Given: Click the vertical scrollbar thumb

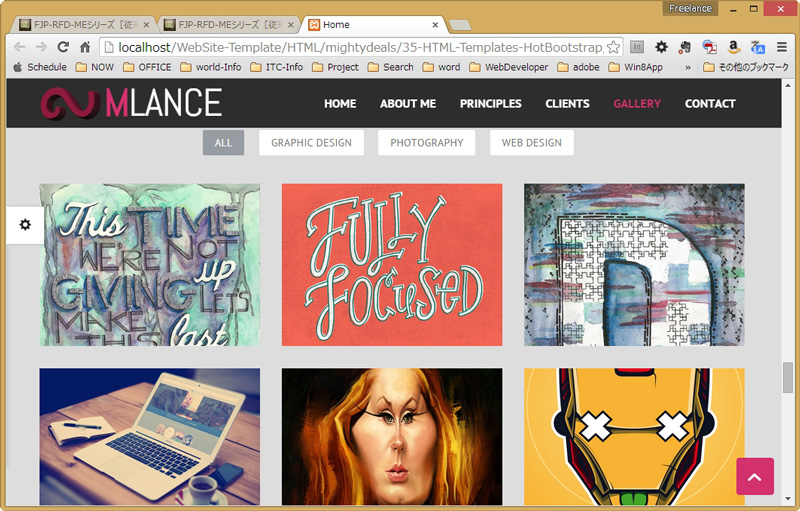Looking at the screenshot, I should (788, 377).
